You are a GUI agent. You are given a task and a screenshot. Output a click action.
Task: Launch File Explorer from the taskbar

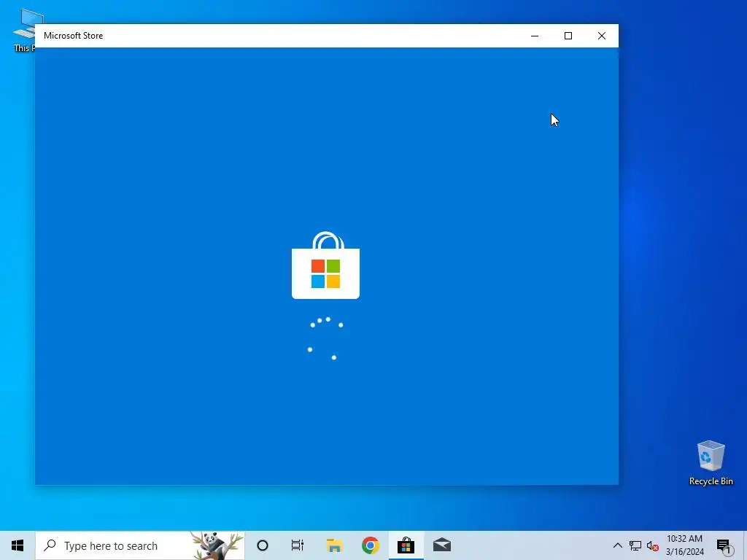click(334, 545)
